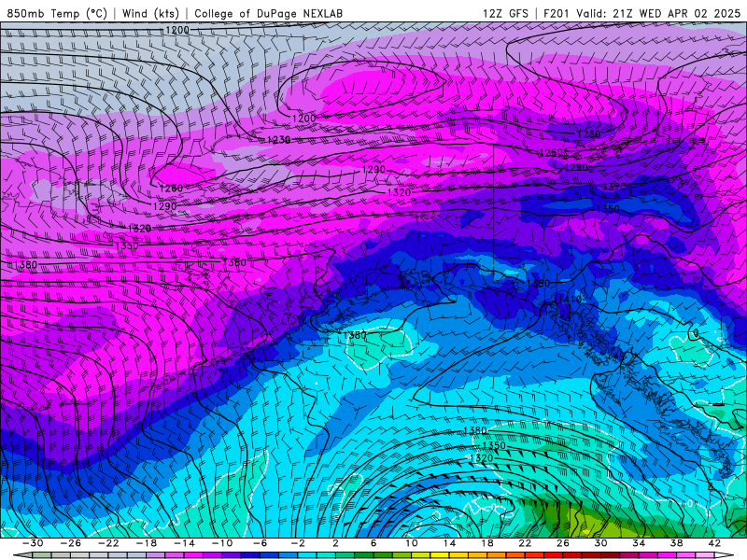The image size is (747, 560).
Task: Click the positive 26 legend tick
Action: (x=563, y=543)
